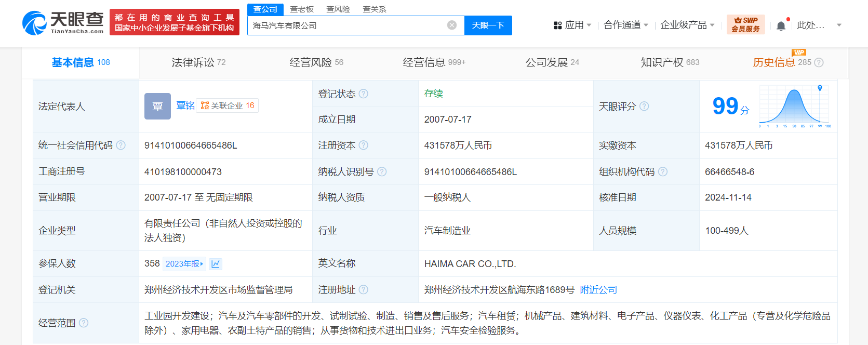The width and height of the screenshot is (868, 345).
Task: Click help icon next to 登记状态
Action: (364, 94)
